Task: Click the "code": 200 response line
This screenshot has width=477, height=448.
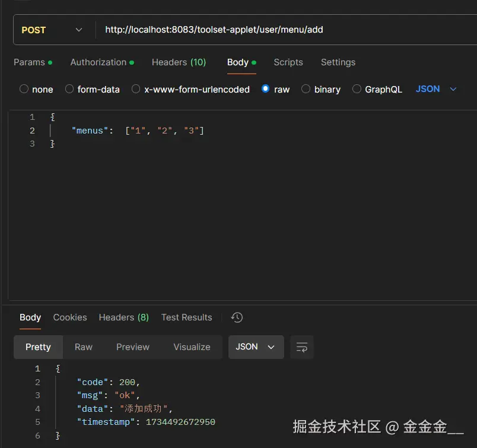Action: pos(109,382)
